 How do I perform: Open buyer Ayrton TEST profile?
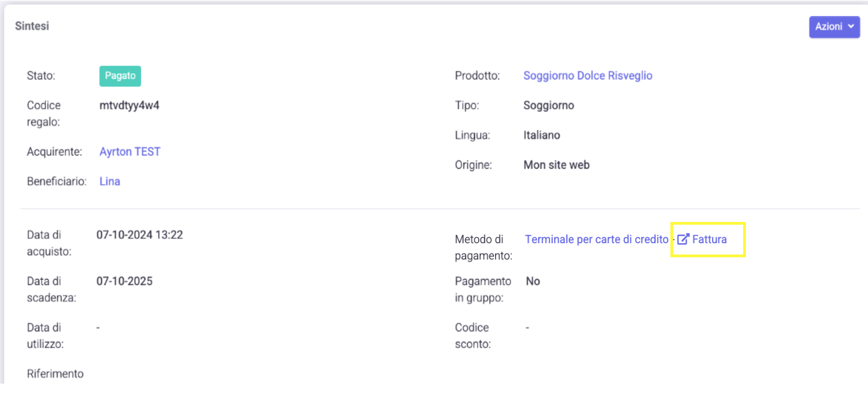(130, 151)
